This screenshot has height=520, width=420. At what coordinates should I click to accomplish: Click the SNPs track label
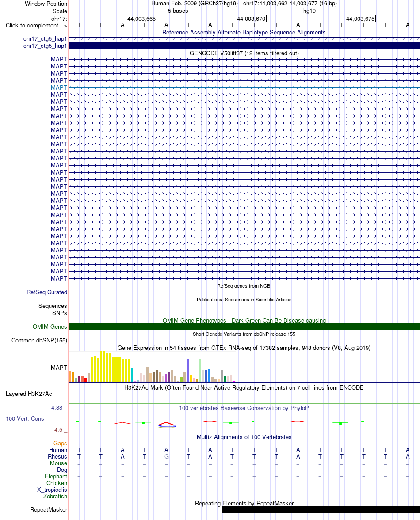60,313
